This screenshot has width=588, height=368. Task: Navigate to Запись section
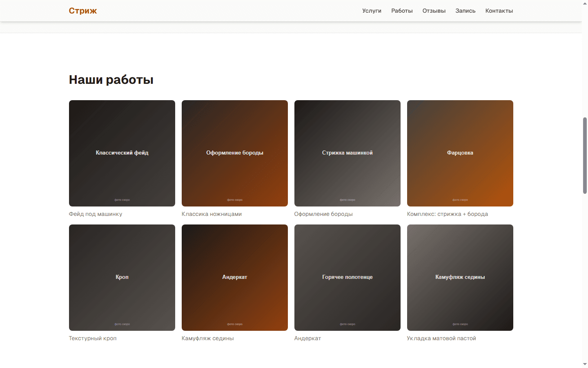click(x=465, y=11)
